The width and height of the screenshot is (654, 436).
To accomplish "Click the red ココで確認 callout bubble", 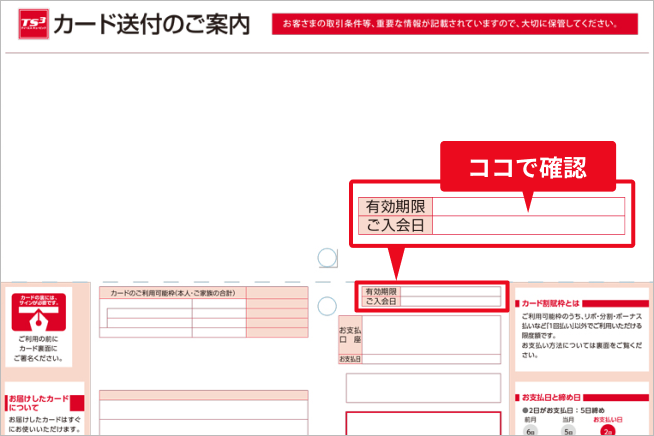I will [527, 161].
